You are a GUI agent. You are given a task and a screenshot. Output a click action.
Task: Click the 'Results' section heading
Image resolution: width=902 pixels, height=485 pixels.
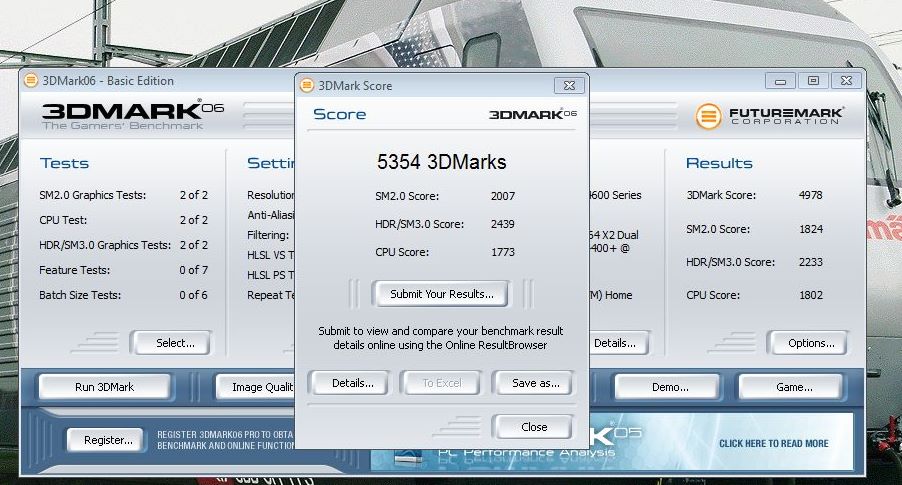point(719,163)
